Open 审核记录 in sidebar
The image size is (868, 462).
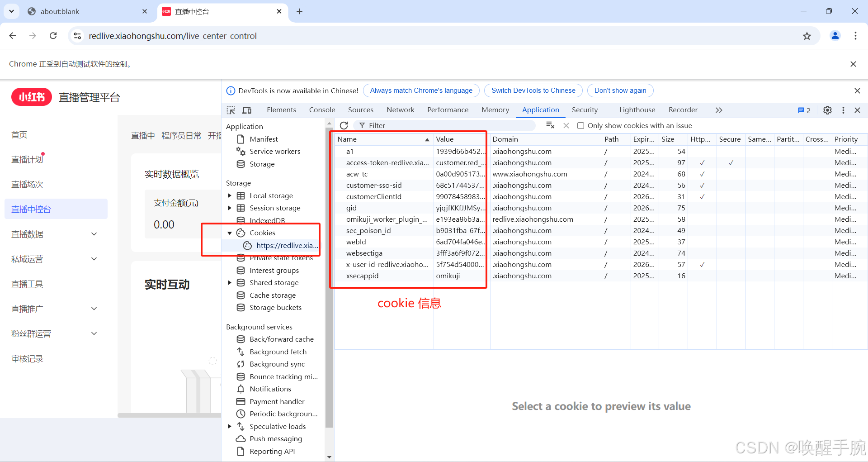click(27, 358)
